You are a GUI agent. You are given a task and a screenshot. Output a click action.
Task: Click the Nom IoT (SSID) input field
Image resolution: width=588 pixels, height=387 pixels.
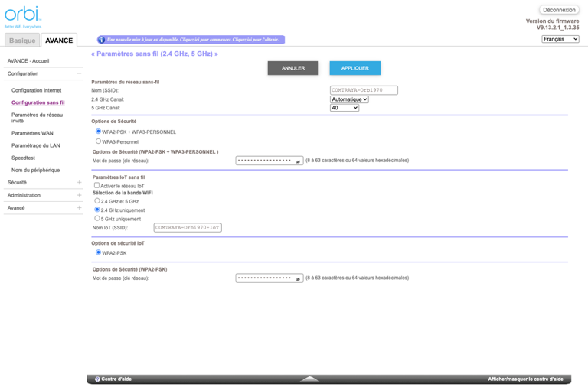(x=188, y=228)
